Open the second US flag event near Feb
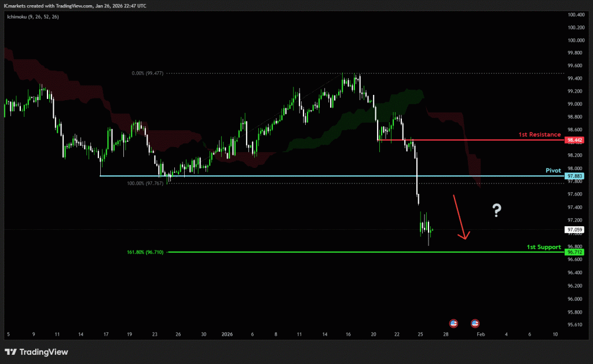Screen dimensions: 593x364 click(x=475, y=323)
